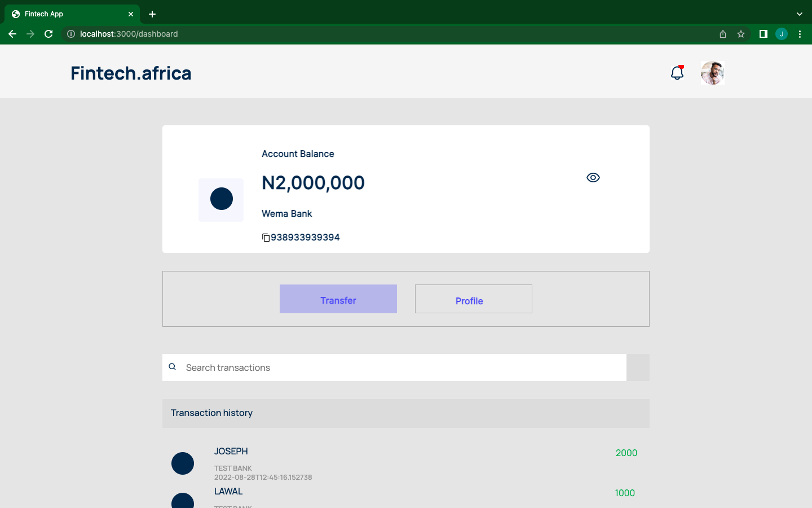
Task: Refresh the dashboard page
Action: (48, 34)
